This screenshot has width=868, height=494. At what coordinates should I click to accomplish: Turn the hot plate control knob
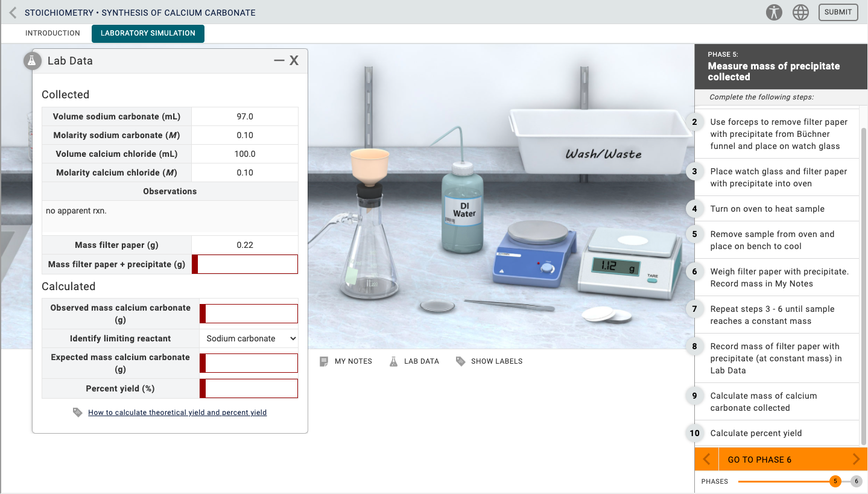[x=547, y=269]
